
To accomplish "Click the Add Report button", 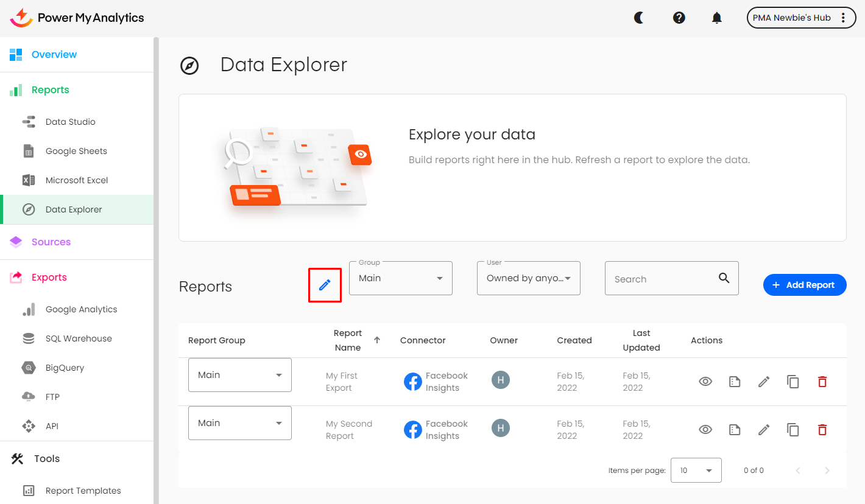I will pyautogui.click(x=805, y=285).
